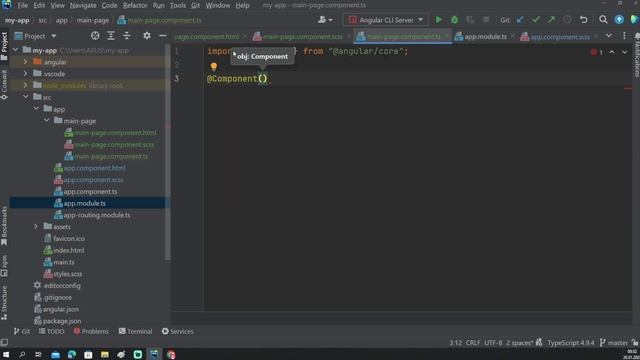Image resolution: width=640 pixels, height=360 pixels.
Task: Open Bookmarks side tool window
Action: [x=4, y=226]
